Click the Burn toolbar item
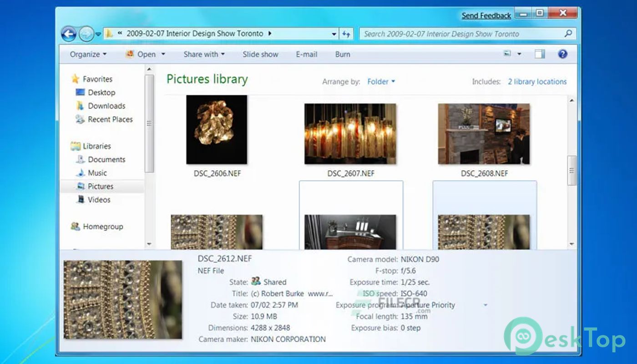Screen dimensions: 637x364 [342, 54]
